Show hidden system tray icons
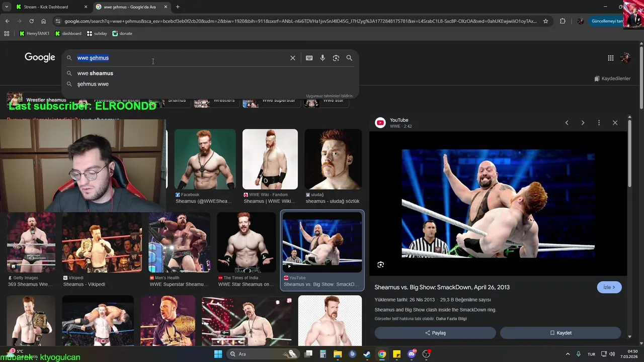 point(568,354)
